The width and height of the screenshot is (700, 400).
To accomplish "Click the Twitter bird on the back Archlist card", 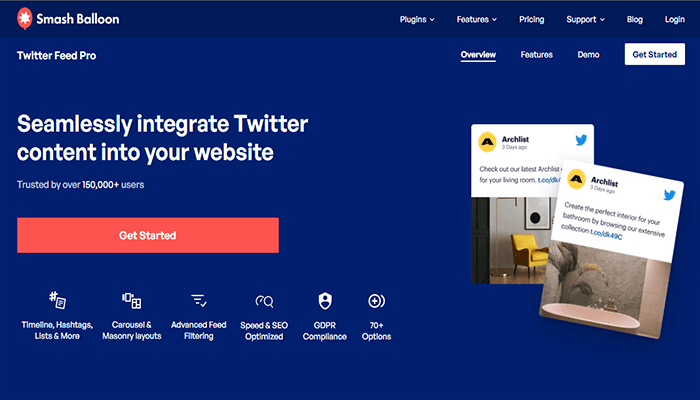I will [581, 140].
